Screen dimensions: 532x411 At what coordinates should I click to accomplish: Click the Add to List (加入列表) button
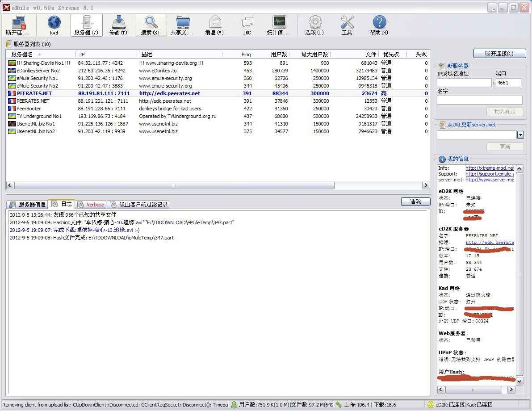pos(505,112)
